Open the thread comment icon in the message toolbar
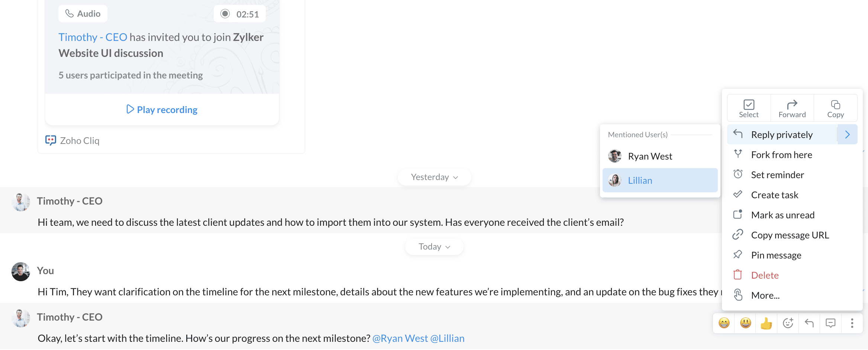This screenshot has height=350, width=868. coord(830,323)
